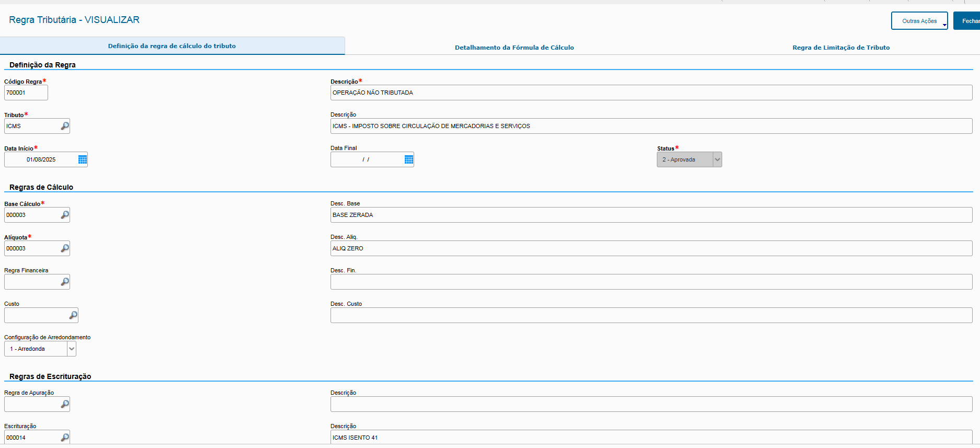This screenshot has width=980, height=448.
Task: Open the Regra Financeira search lookup
Action: [x=65, y=282]
